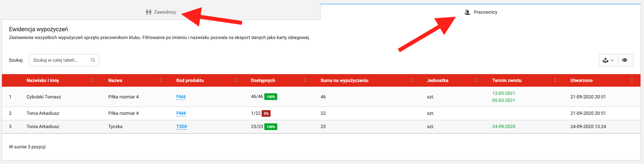Sort by Dostępnych column arrows
The image size is (644, 164).
(x=305, y=80)
